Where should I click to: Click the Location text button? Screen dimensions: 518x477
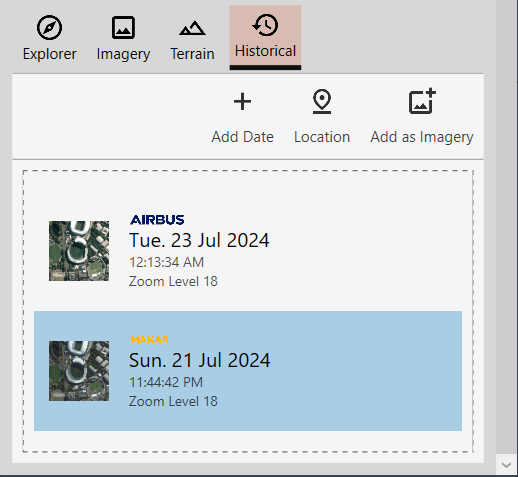coord(322,137)
